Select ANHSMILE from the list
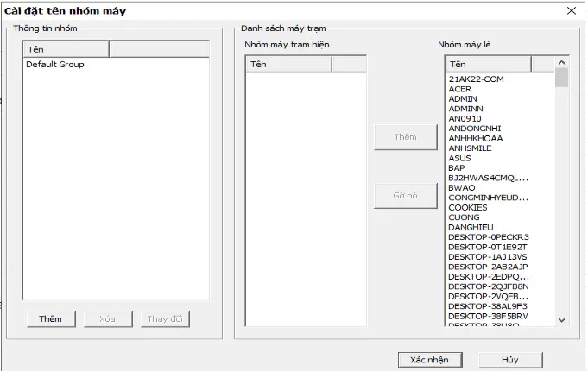 pos(470,148)
